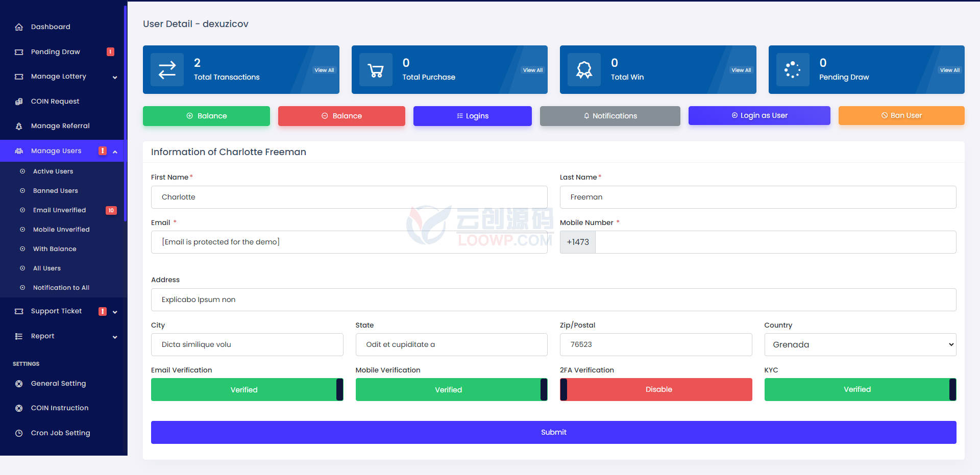Screen dimensions: 980x475
Task: Click the Report list icon
Action: click(x=19, y=336)
